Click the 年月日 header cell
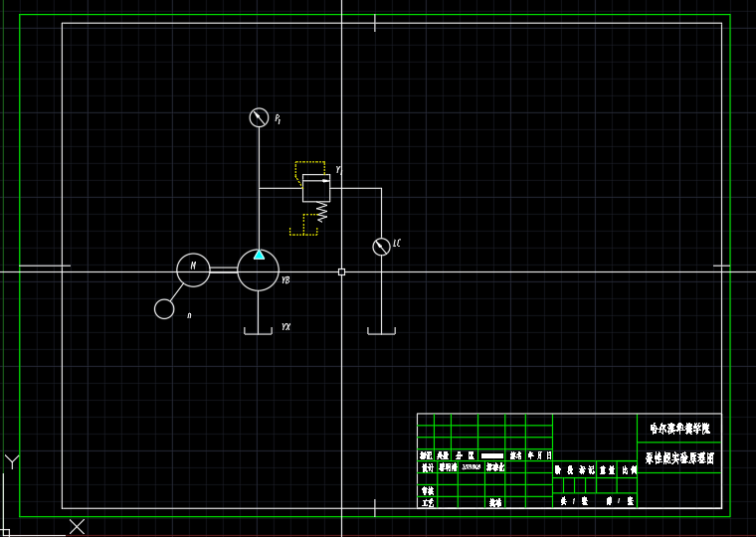Viewport: 756px width, 537px height. 539,455
